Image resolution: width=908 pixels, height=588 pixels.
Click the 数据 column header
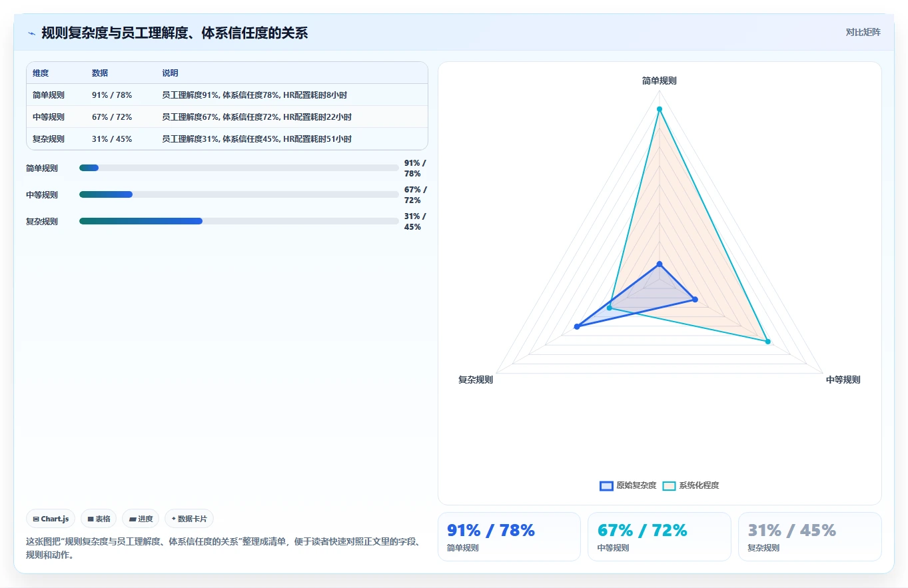tap(100, 73)
